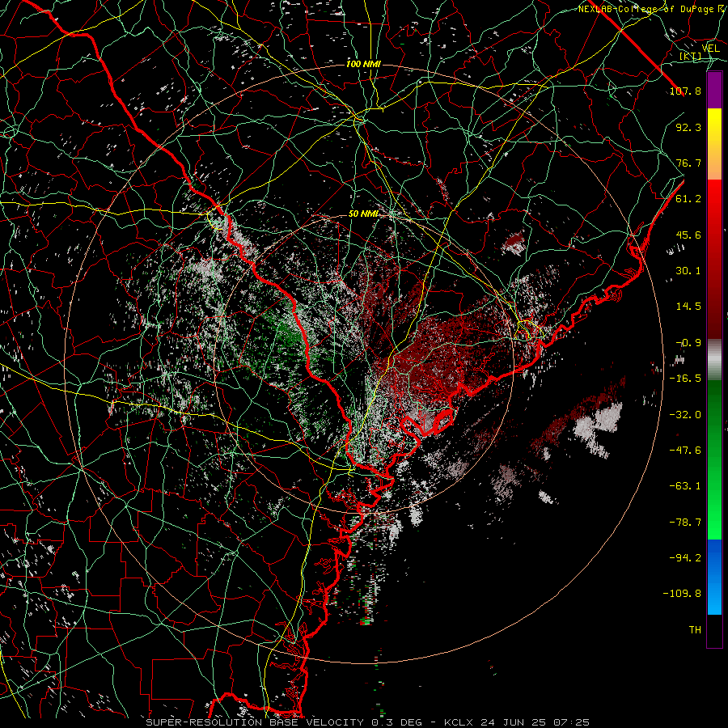Click the blue segment of the color bar

[714, 577]
